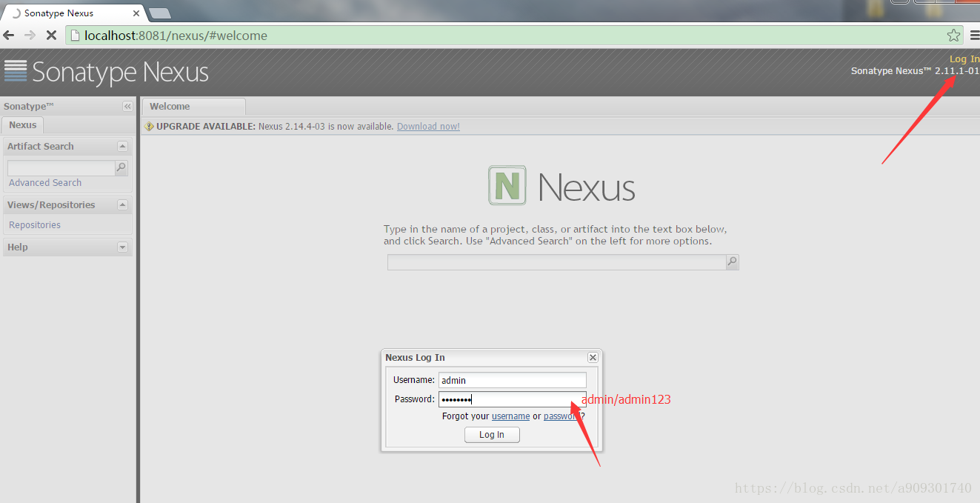Viewport: 980px width, 503px height.
Task: Click the upgrade available warning icon
Action: (149, 127)
